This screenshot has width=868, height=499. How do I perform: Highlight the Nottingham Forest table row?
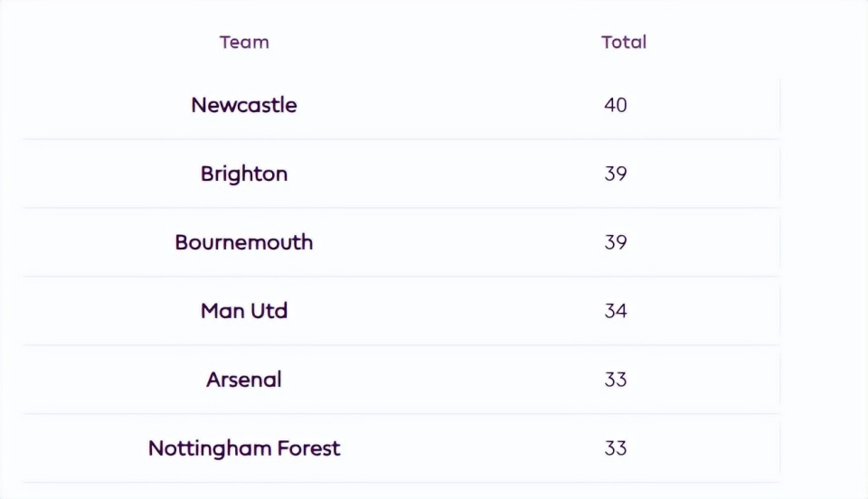pos(425,448)
